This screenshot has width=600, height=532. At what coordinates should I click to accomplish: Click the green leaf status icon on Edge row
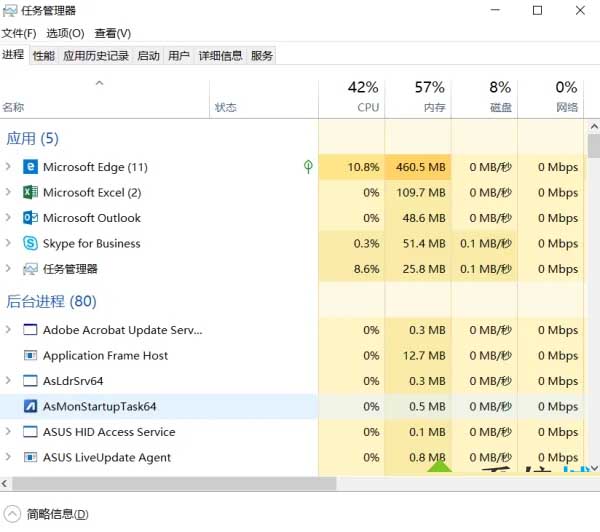pyautogui.click(x=308, y=166)
